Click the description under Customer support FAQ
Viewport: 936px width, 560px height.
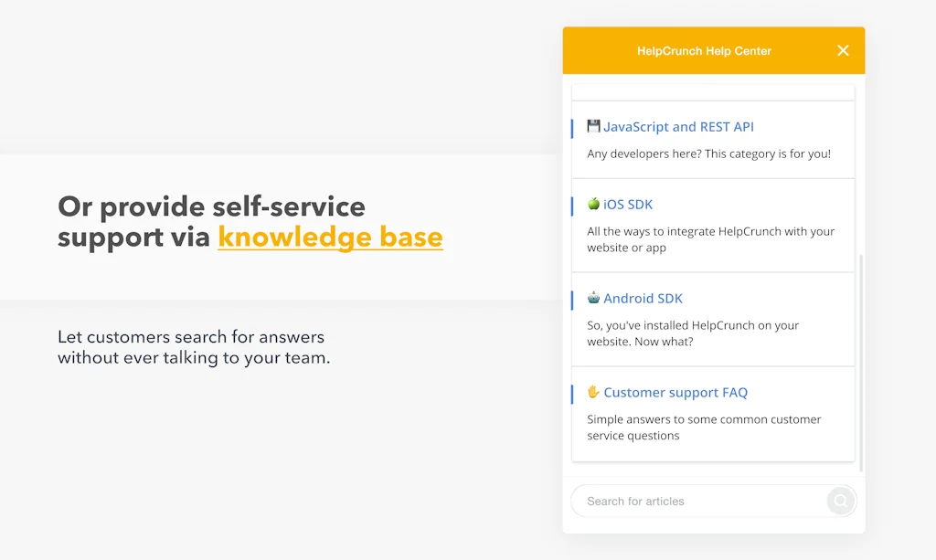704,427
